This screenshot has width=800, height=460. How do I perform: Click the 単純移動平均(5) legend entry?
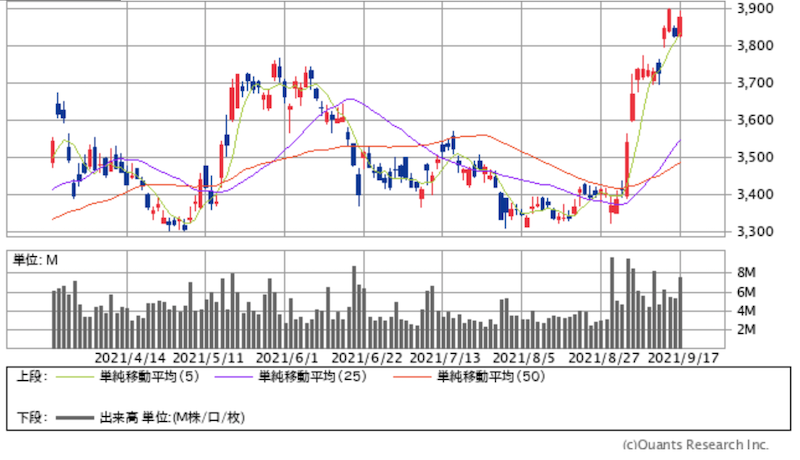pyautogui.click(x=149, y=377)
